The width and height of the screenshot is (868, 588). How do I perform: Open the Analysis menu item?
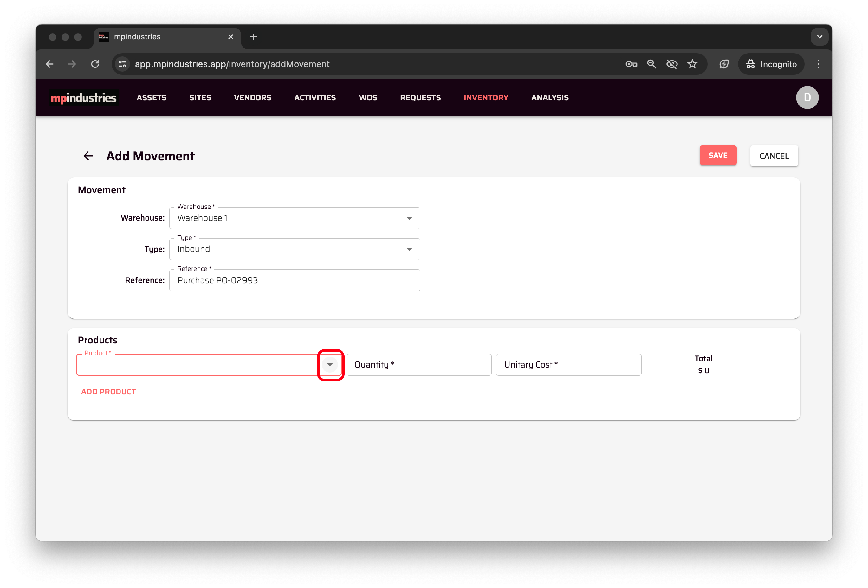click(x=549, y=98)
